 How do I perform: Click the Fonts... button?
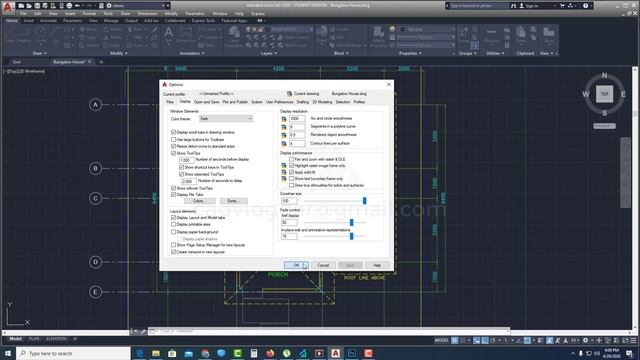tap(233, 201)
